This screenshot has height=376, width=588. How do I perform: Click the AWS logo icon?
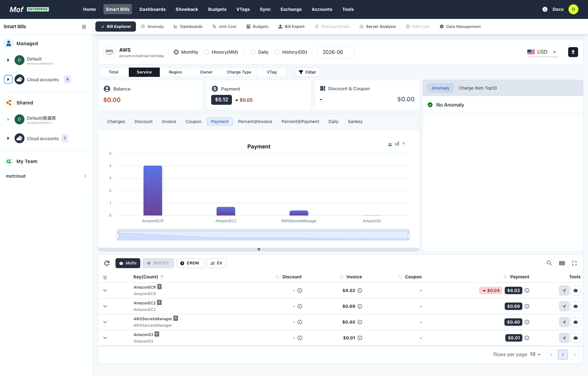[x=109, y=52]
